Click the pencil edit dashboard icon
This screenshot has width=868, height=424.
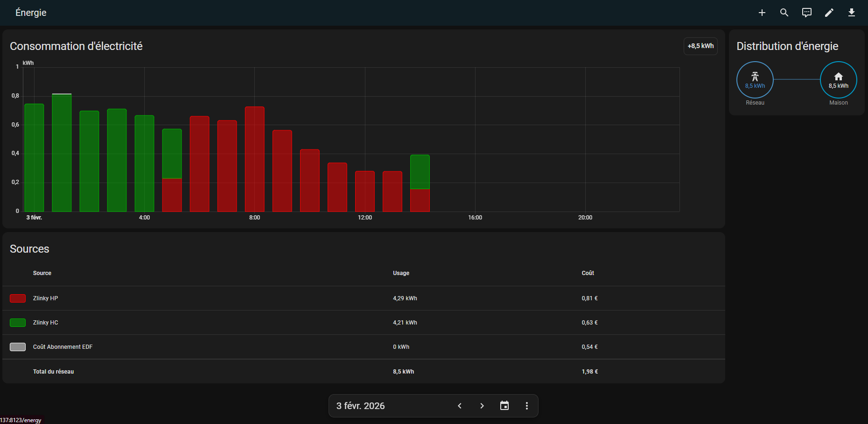pos(829,13)
